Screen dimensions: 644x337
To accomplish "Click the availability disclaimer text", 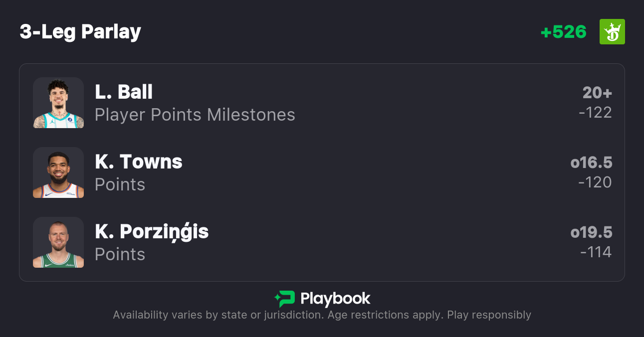I will pos(322,315).
